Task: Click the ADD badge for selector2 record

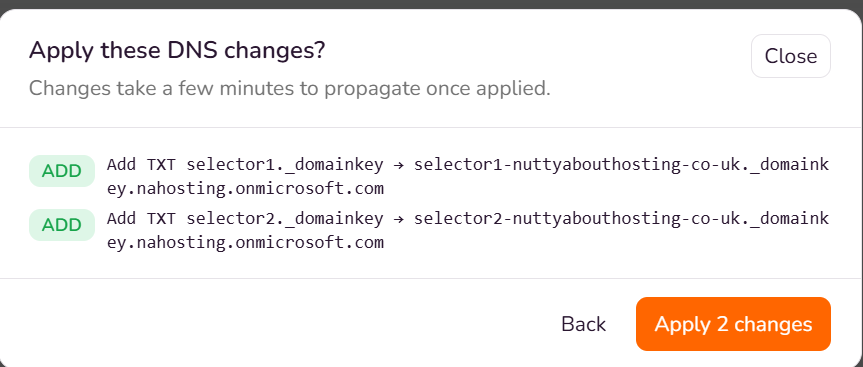Action: click(x=62, y=225)
